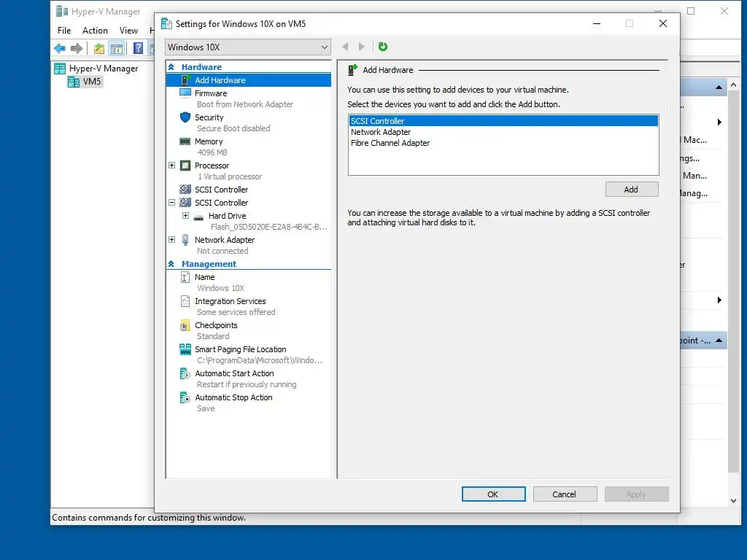Click Flash_05D5020E hard drive file name
The image size is (747, 560).
coord(269,227)
